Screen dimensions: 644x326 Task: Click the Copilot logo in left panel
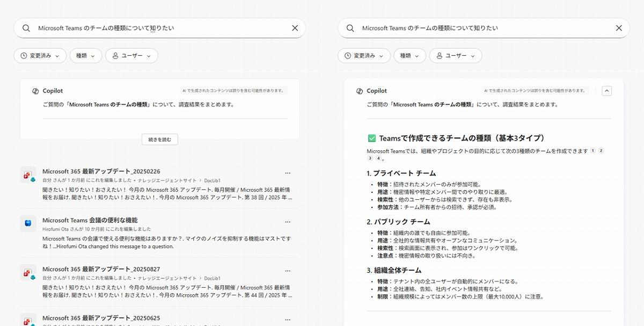(x=36, y=91)
